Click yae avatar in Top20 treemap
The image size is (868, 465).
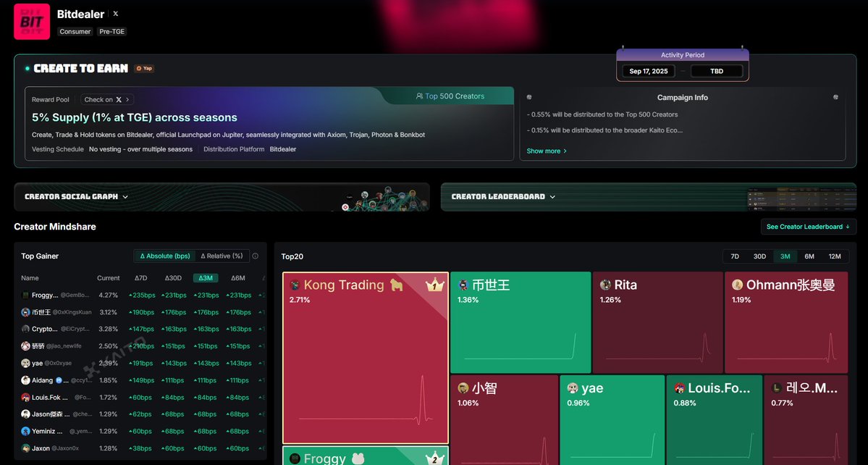coord(573,388)
